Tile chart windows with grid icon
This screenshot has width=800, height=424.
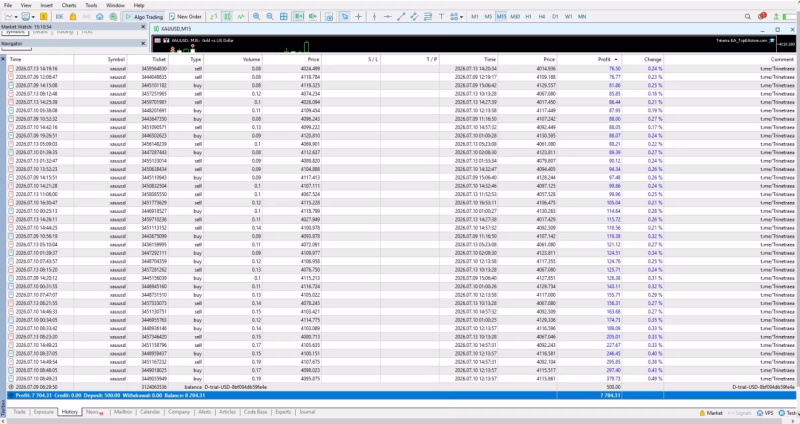[x=284, y=16]
